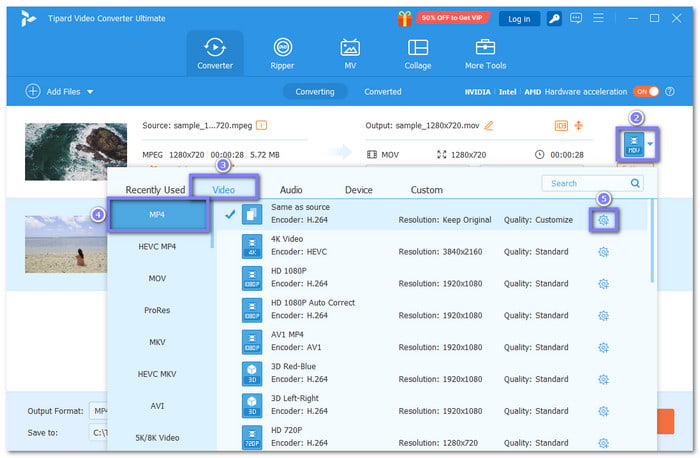Image resolution: width=700 pixels, height=458 pixels.
Task: Select the ocean waves video thumbnail
Action: (76, 151)
